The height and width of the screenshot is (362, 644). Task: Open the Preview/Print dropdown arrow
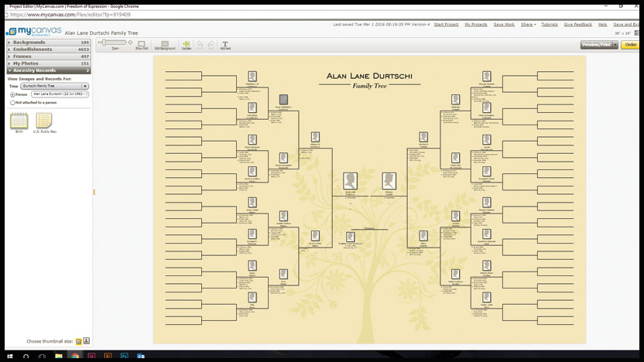(x=615, y=45)
